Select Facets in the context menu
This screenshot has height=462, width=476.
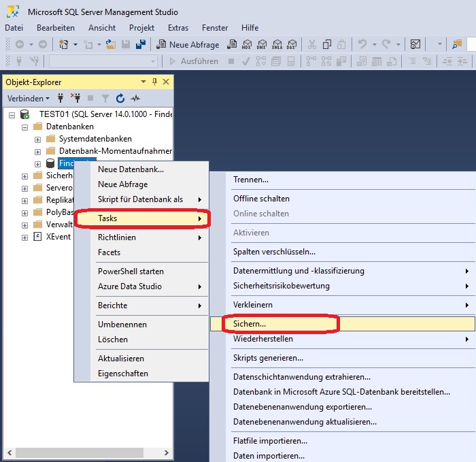[141, 252]
